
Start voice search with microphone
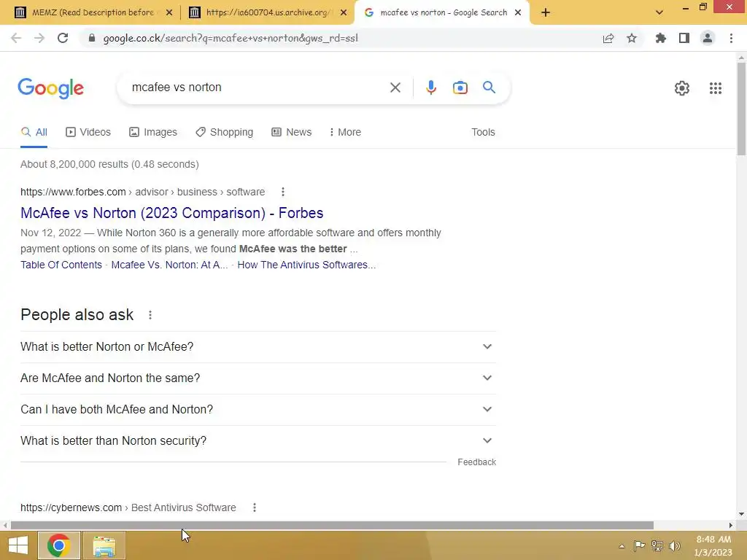[430, 87]
